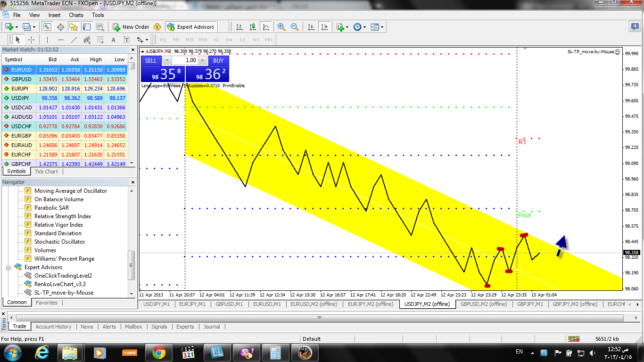Viewport: 644px width, 362px height.
Task: Click the Market Watch scrollbar up arrow
Action: [132, 59]
